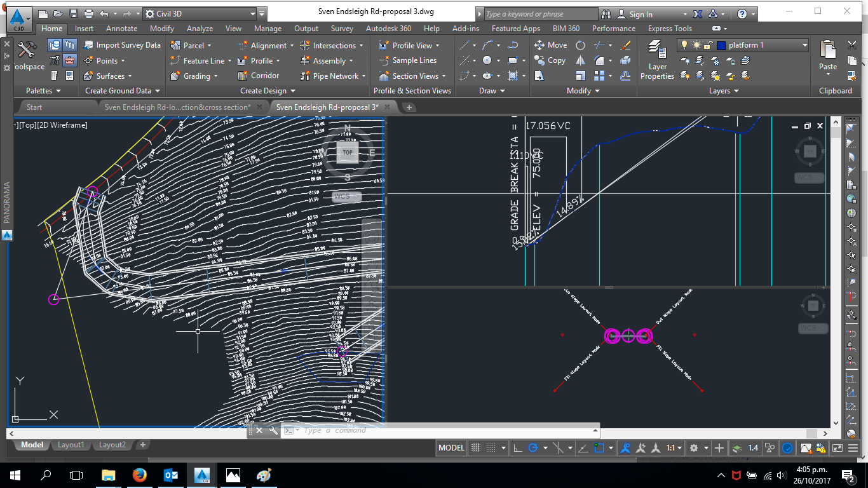Image resolution: width=868 pixels, height=488 pixels.
Task: Click the Mirror tool icon
Action: click(580, 60)
